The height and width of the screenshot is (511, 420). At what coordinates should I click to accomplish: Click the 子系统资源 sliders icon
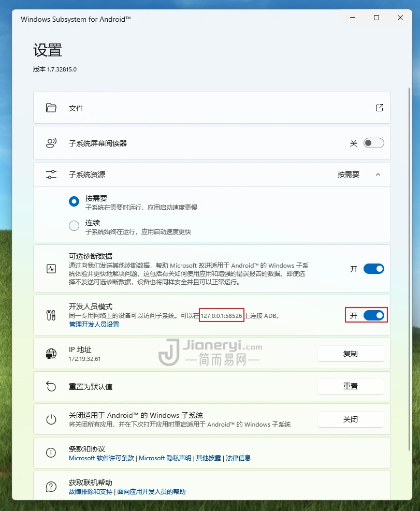[x=51, y=174]
